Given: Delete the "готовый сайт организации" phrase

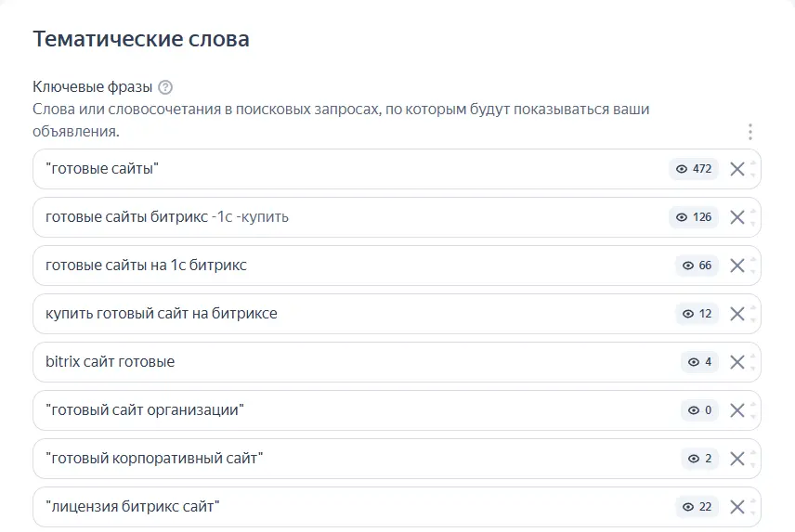Looking at the screenshot, I should (x=737, y=410).
